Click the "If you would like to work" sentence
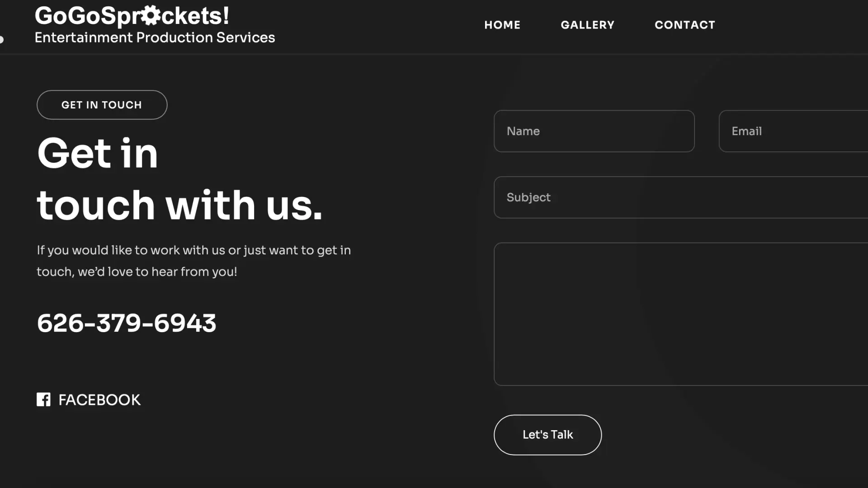 point(193,250)
